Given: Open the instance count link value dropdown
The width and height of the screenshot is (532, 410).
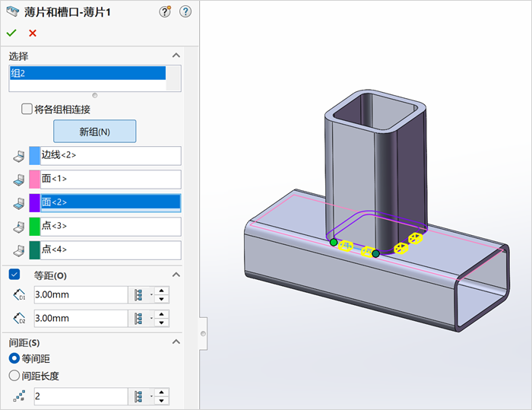Looking at the screenshot, I should [141, 396].
